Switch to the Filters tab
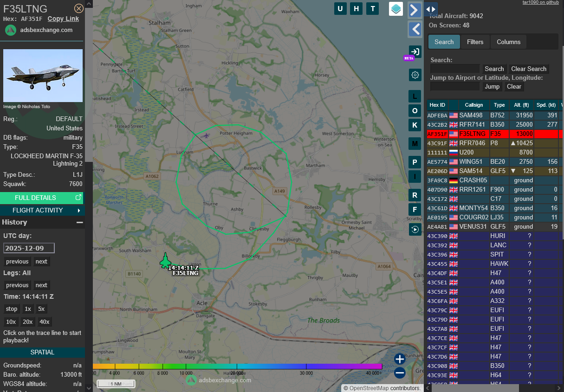The height and width of the screenshot is (392, 564). tap(475, 42)
